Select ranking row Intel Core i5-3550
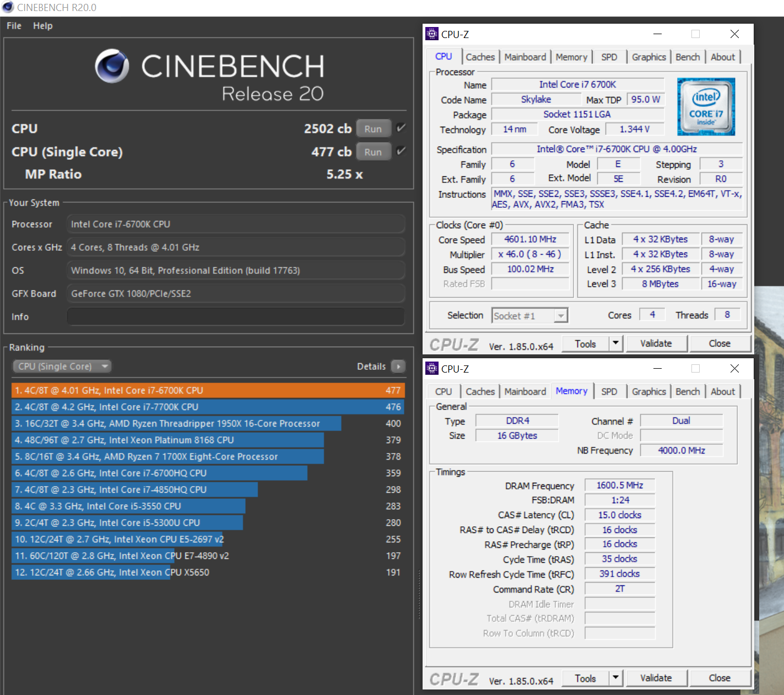The image size is (784, 695). click(x=208, y=506)
